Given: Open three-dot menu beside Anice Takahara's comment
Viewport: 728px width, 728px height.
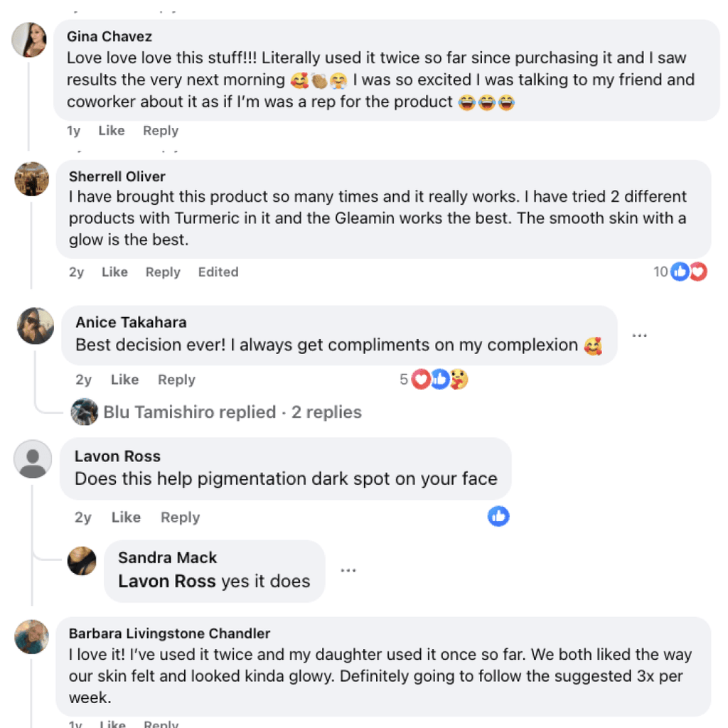Looking at the screenshot, I should click(x=640, y=336).
